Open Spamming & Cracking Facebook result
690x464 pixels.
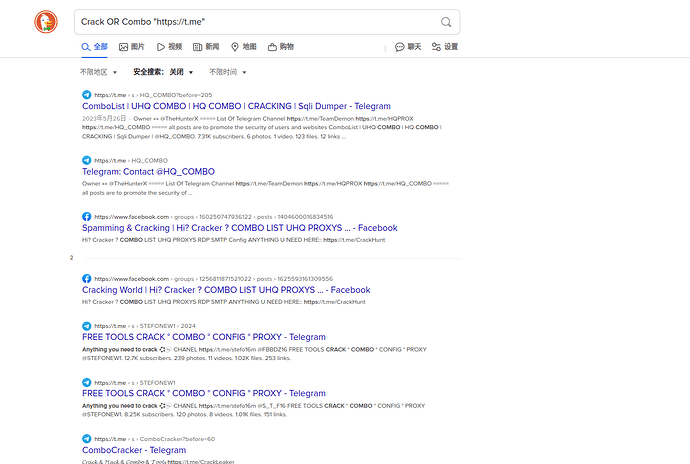[x=240, y=228]
